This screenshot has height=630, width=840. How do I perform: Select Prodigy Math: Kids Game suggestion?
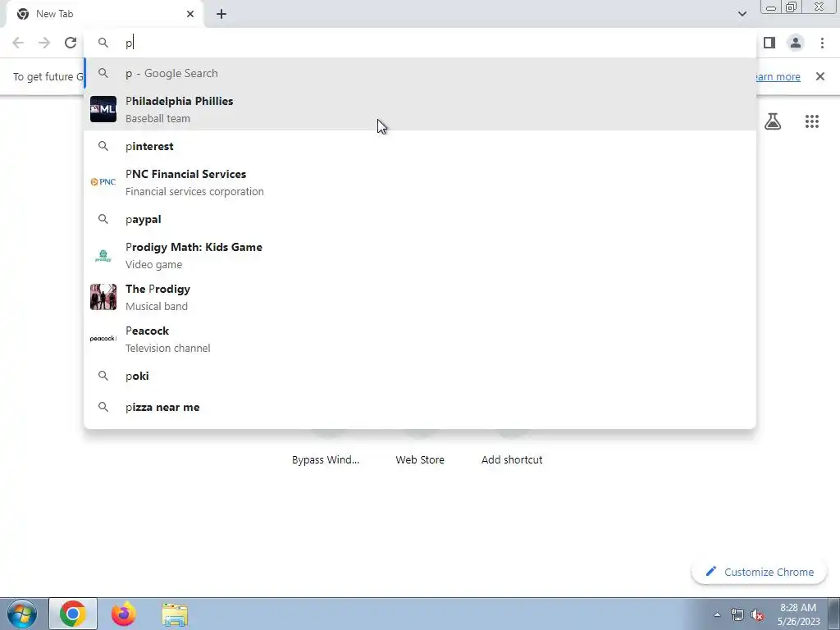coord(420,255)
